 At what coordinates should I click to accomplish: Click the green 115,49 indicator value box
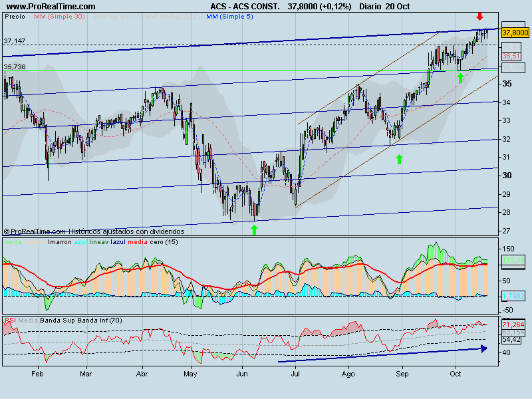click(513, 260)
